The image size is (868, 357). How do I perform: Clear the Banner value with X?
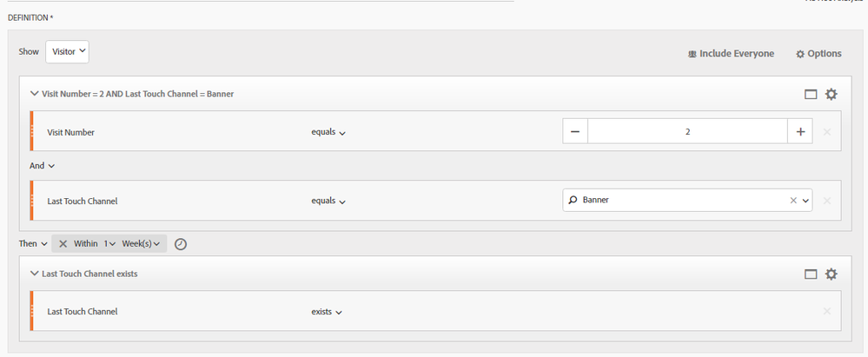pyautogui.click(x=792, y=201)
